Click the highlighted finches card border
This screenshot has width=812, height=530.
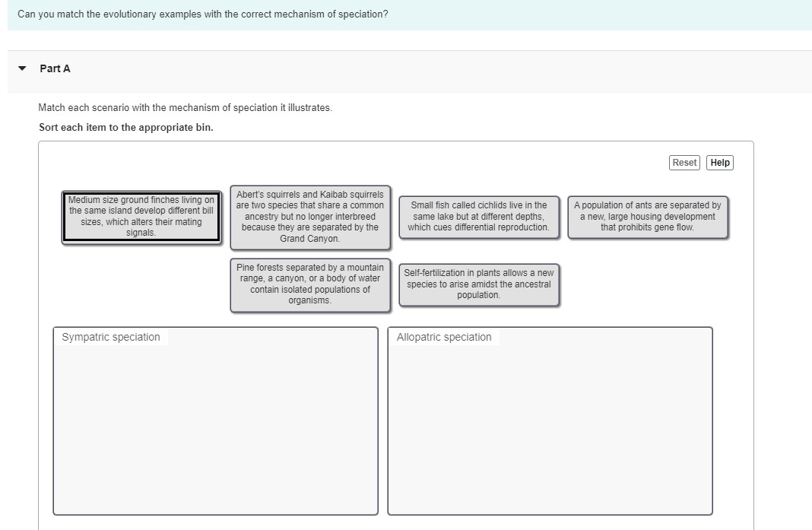coord(141,192)
